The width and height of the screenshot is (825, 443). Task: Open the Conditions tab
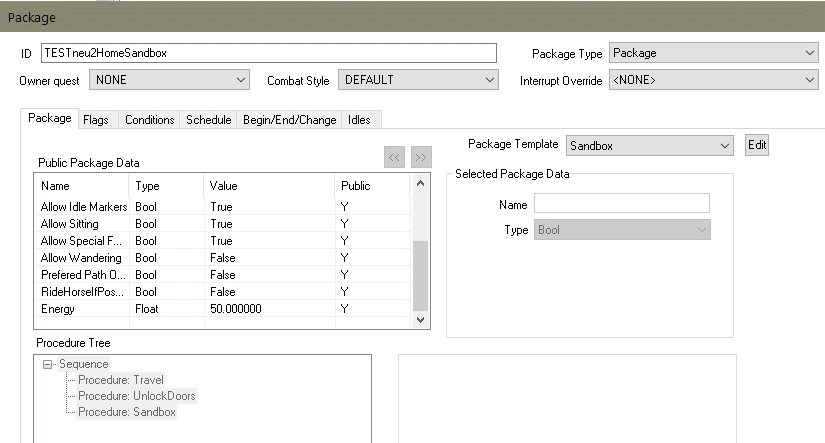pos(149,120)
